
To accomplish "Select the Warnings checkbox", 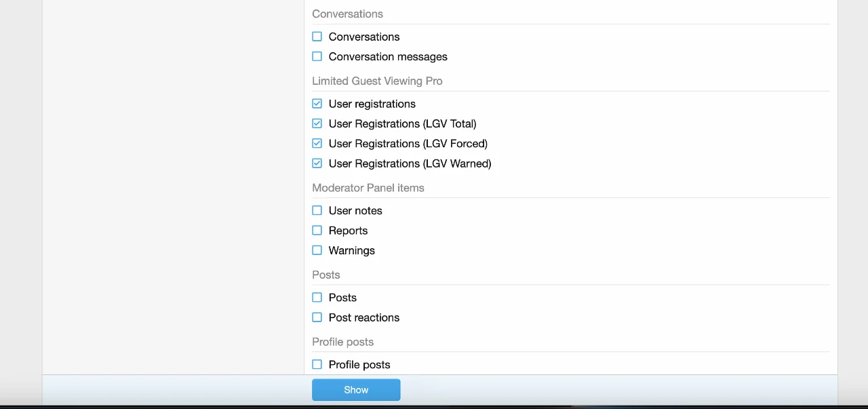I will (317, 250).
